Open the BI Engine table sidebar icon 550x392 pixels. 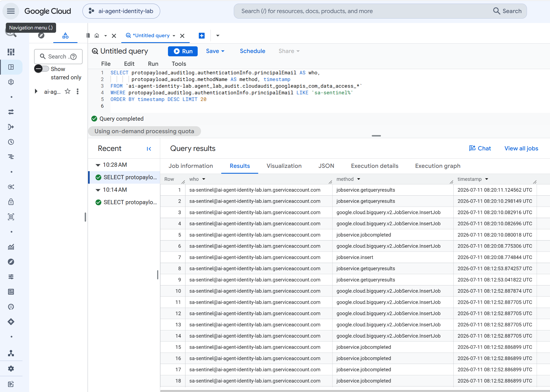pyautogui.click(x=11, y=292)
